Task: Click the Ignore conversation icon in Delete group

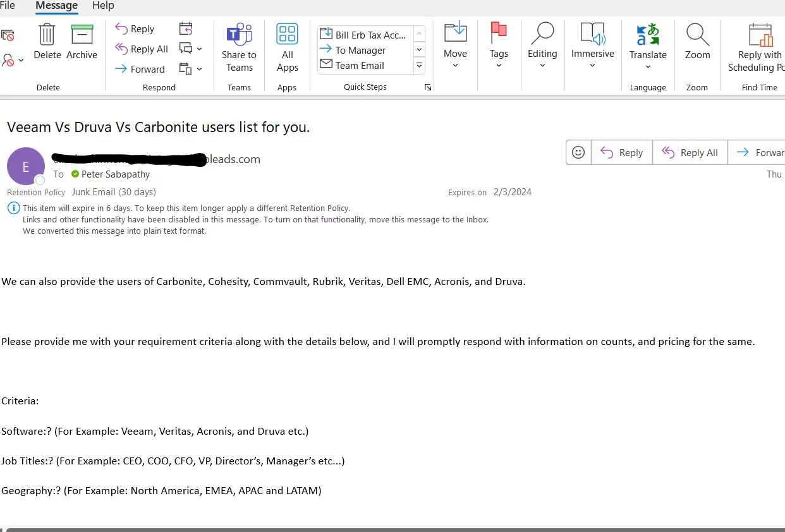Action: 8,35
